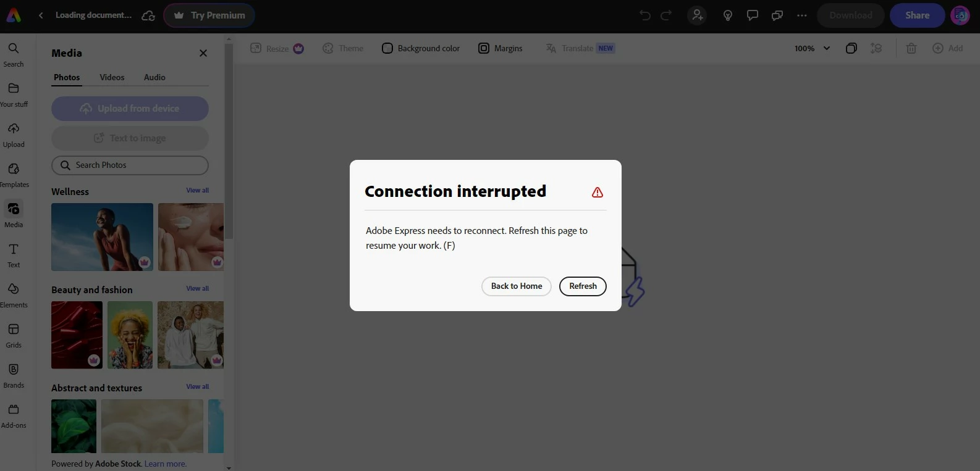Click the Learn more link
The height and width of the screenshot is (471, 980).
point(166,464)
